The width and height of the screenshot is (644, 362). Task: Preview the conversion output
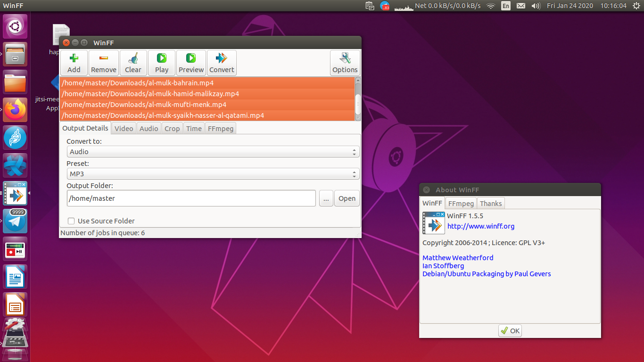[191, 63]
